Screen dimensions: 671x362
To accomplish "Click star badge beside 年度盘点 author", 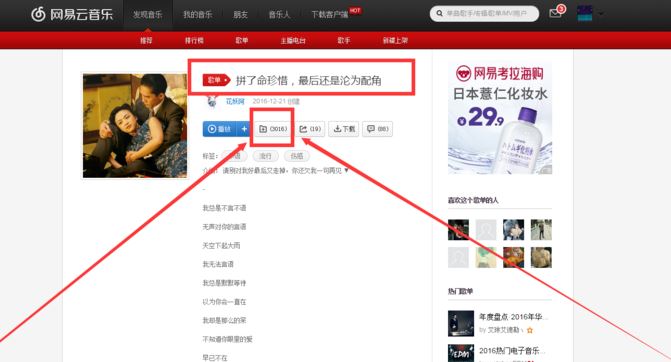I will (x=530, y=330).
